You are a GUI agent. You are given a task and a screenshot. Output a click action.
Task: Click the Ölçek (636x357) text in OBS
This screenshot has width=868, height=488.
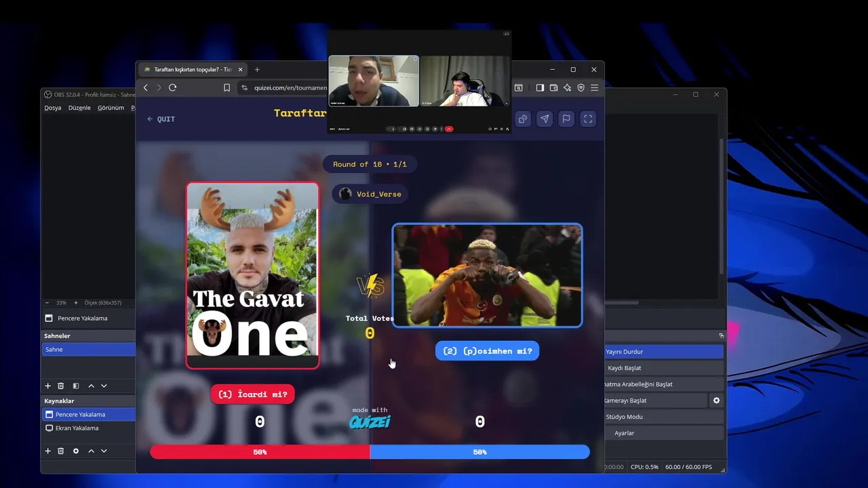[103, 303]
